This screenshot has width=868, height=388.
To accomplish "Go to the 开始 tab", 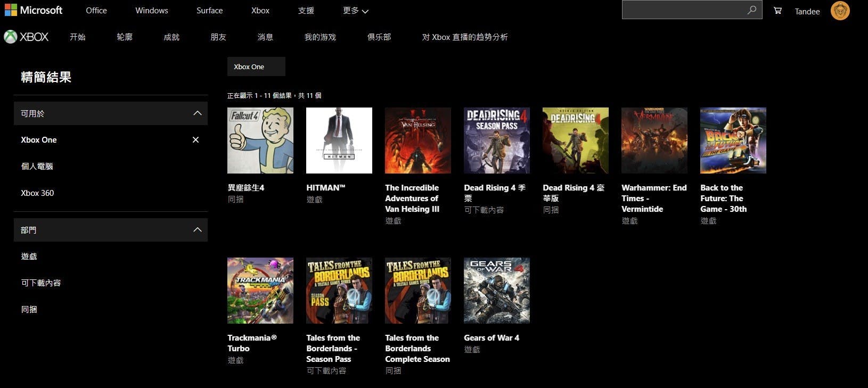I will click(78, 37).
